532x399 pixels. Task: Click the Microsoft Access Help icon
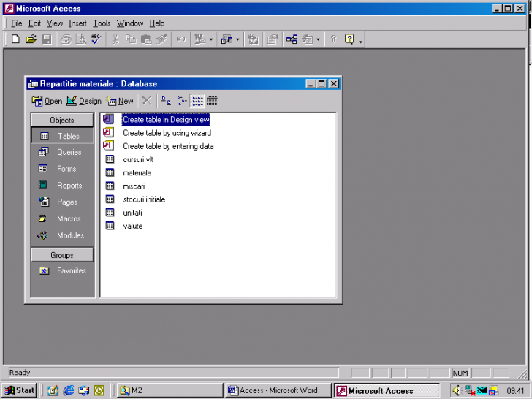[349, 39]
